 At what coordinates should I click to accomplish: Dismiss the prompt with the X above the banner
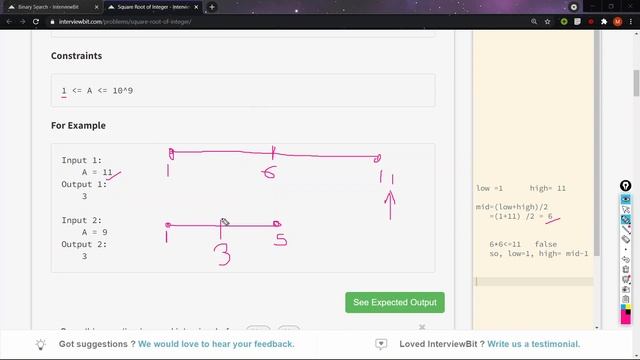(422, 327)
